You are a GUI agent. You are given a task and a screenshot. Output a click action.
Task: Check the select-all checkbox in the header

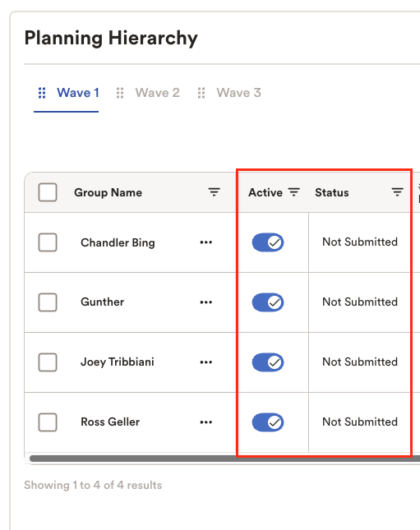[x=48, y=192]
